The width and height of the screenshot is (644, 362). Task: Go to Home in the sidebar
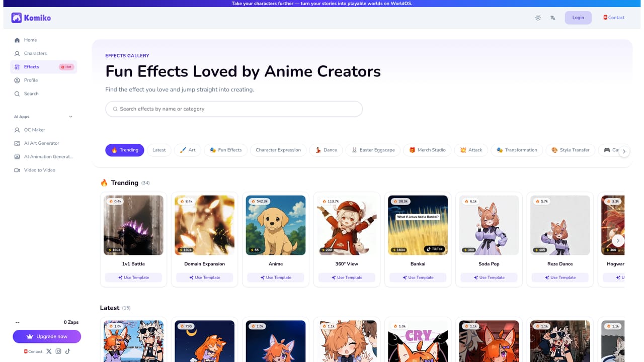[43, 40]
